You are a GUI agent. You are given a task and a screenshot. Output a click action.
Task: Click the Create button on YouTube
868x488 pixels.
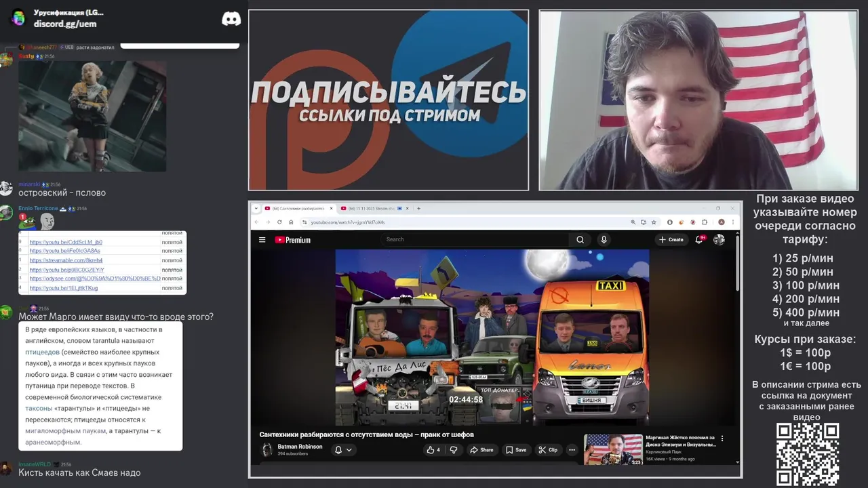(x=671, y=239)
